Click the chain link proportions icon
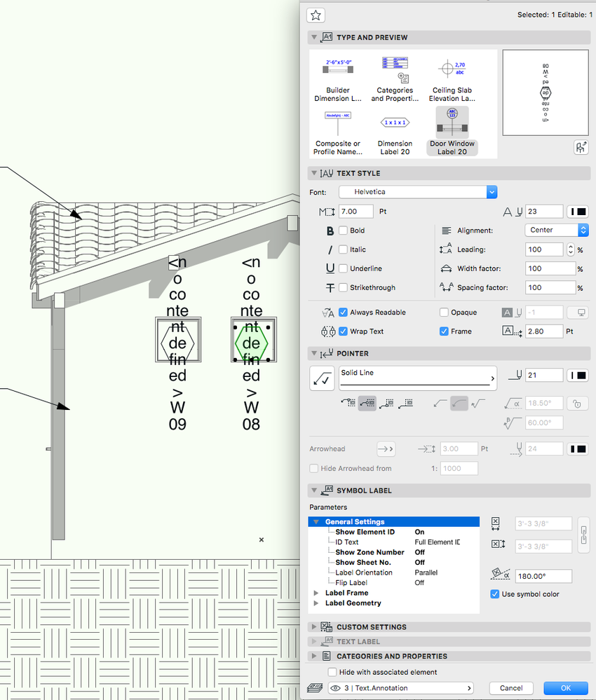 (583, 535)
